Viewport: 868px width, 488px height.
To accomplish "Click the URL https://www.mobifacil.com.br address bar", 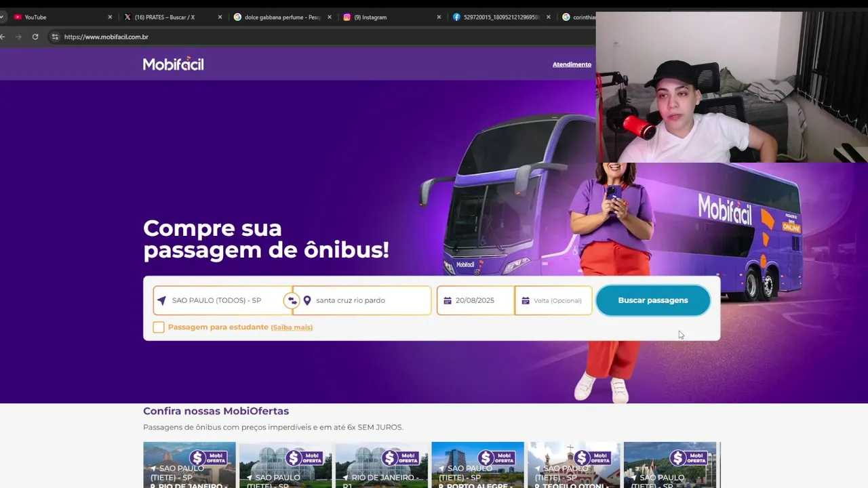I will point(106,37).
